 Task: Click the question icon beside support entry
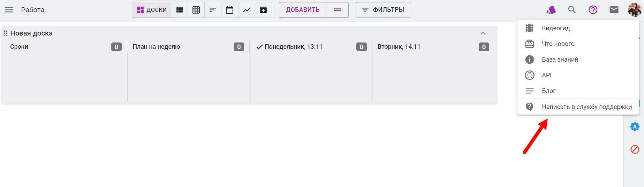(530, 107)
